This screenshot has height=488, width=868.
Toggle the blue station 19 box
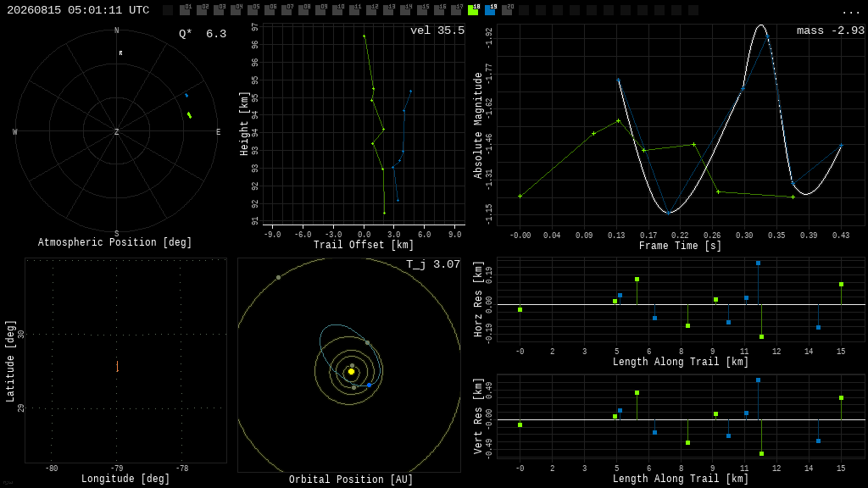[x=491, y=10]
